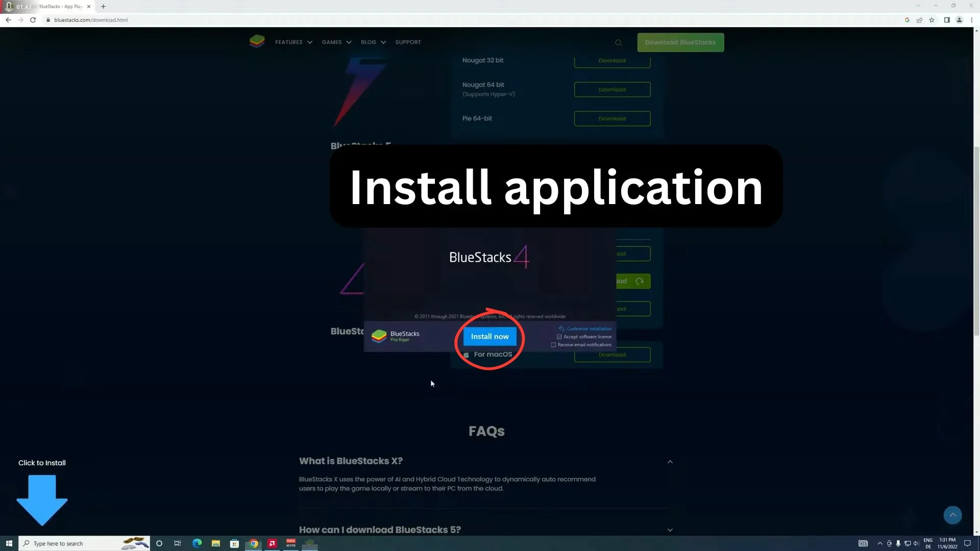980x551 pixels.
Task: Click the Meet Now camera tray icon
Action: 889,543
